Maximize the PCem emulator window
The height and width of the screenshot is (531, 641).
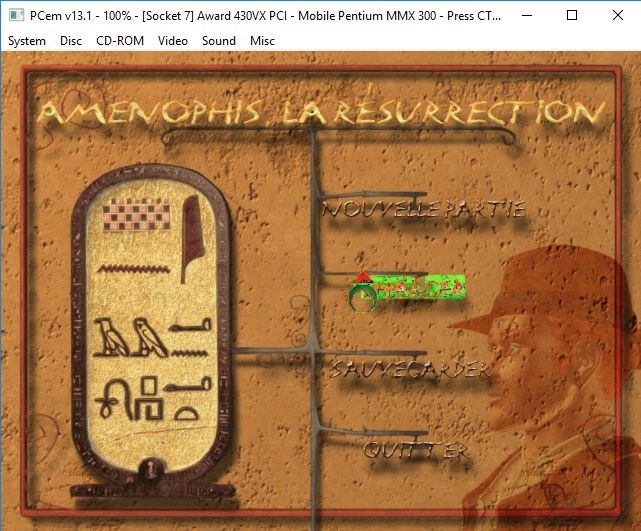[572, 16]
